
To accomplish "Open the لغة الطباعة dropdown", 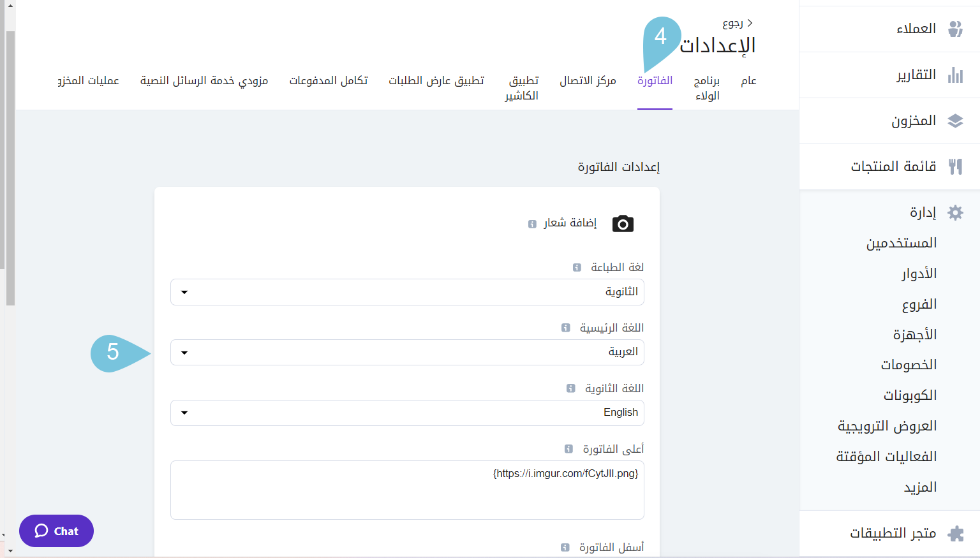I will click(407, 292).
